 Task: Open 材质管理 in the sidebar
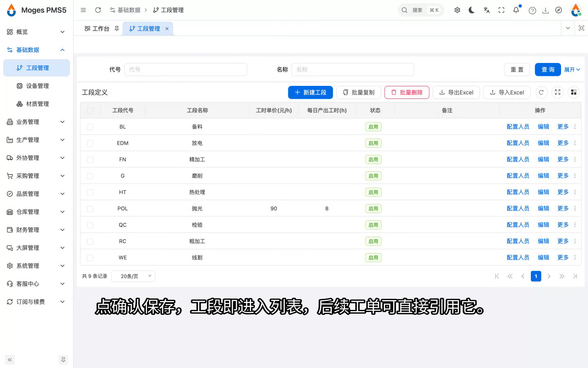36,104
